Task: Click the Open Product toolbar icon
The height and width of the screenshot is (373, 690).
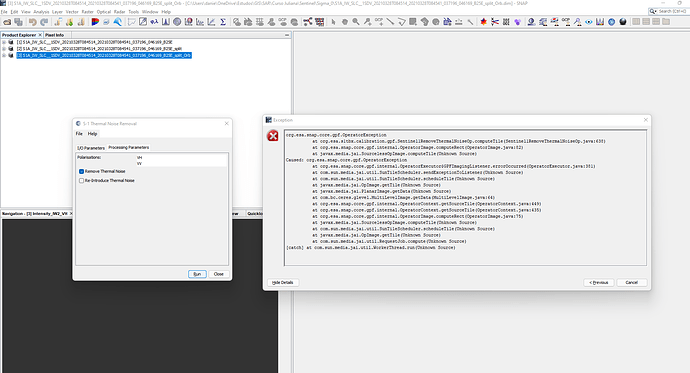Action: point(7,22)
